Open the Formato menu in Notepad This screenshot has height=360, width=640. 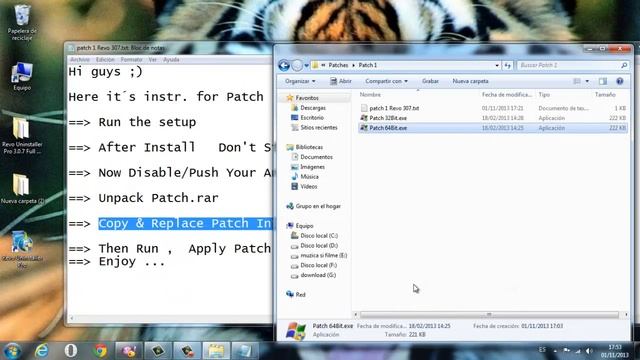[131, 60]
